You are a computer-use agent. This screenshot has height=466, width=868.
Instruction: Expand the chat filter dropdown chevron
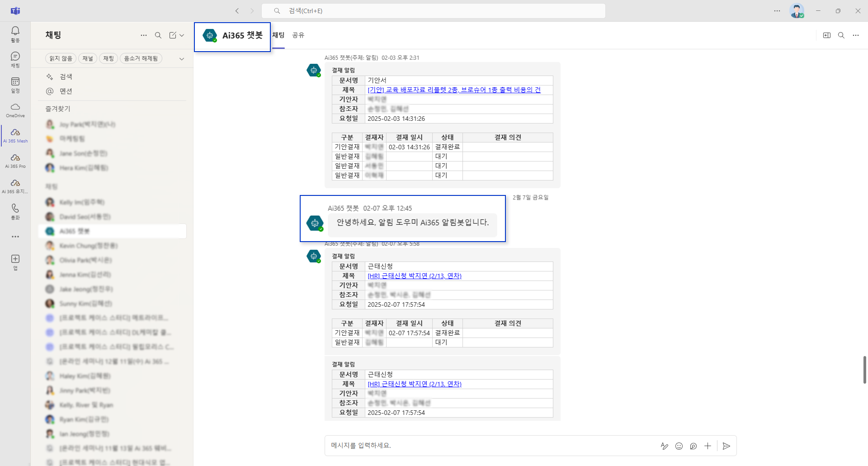point(181,58)
